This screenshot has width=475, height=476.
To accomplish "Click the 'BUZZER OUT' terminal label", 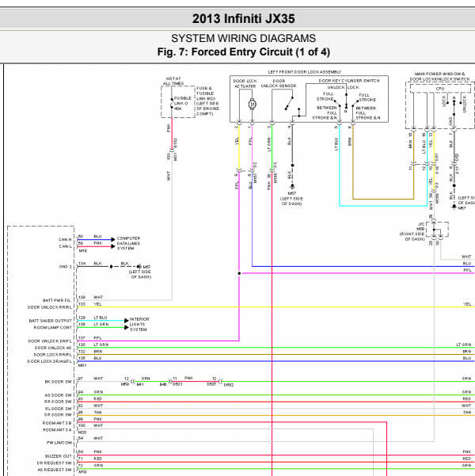I will coord(59,456).
